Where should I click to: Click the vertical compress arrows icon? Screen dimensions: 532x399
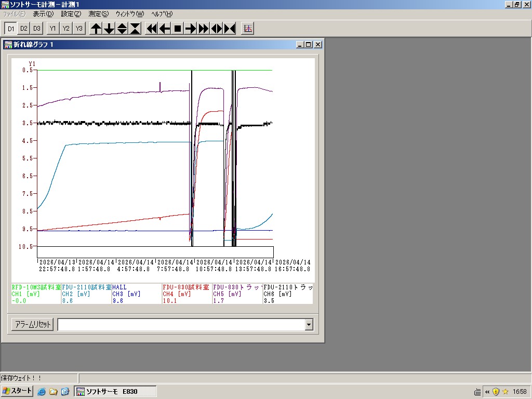point(135,29)
